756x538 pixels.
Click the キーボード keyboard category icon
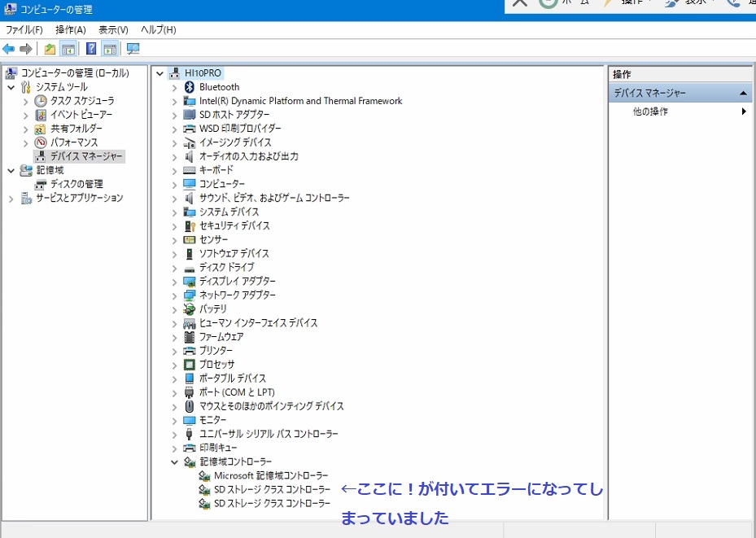(190, 170)
